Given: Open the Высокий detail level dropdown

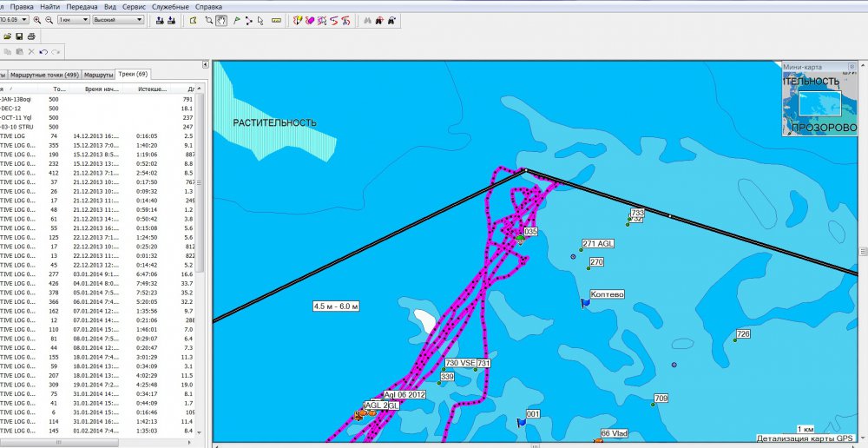Looking at the screenshot, I should pyautogui.click(x=117, y=20).
